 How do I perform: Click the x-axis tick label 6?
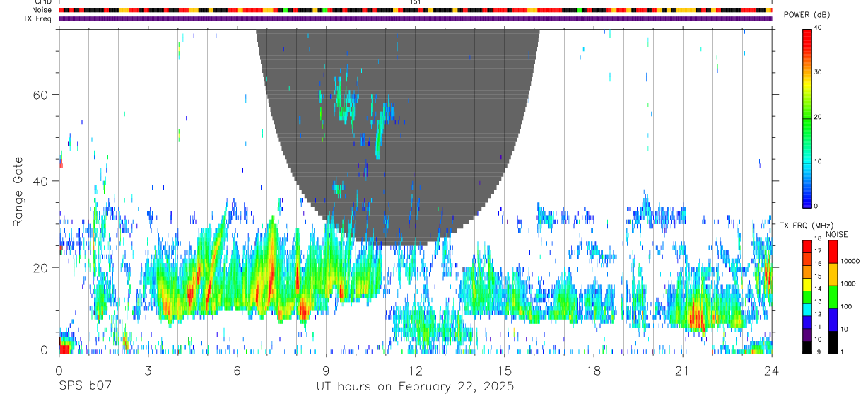coord(237,370)
